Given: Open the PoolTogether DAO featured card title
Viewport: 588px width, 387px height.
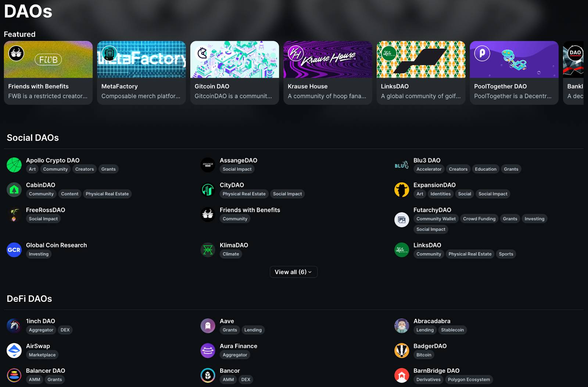Looking at the screenshot, I should 500,86.
